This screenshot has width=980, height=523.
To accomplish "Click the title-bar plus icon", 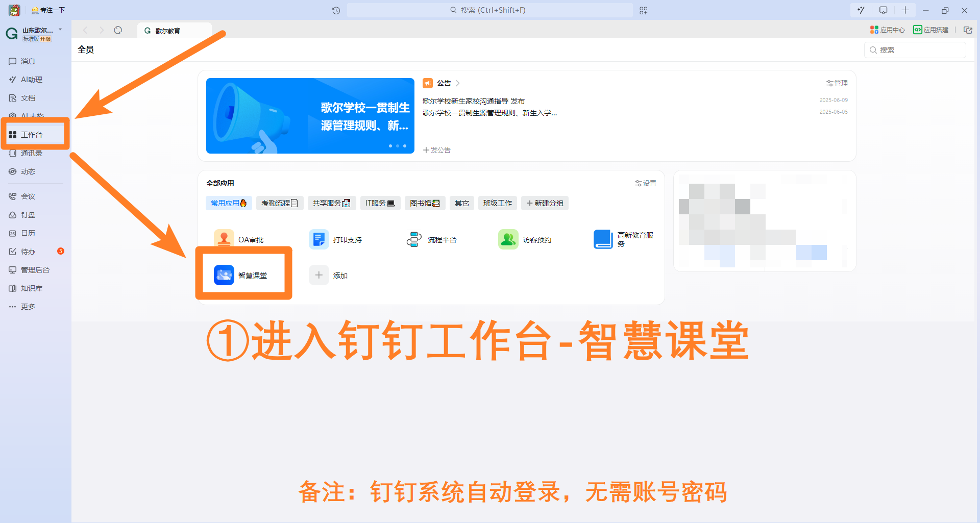I will tap(905, 10).
